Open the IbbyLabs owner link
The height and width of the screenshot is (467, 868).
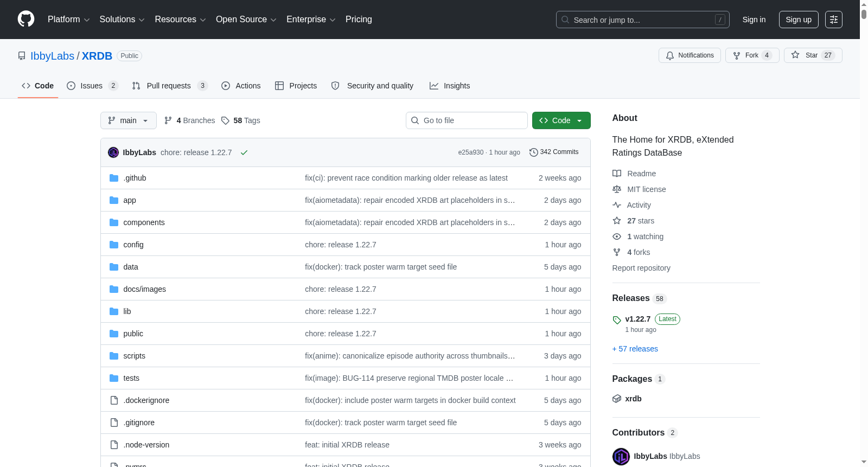point(52,56)
